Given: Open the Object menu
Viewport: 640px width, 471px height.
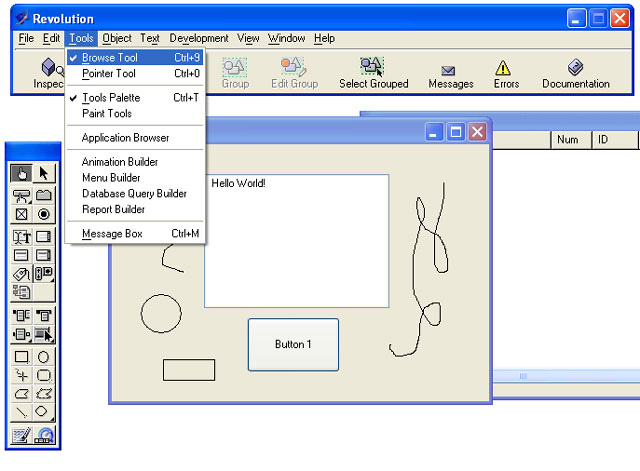Looking at the screenshot, I should [x=117, y=38].
